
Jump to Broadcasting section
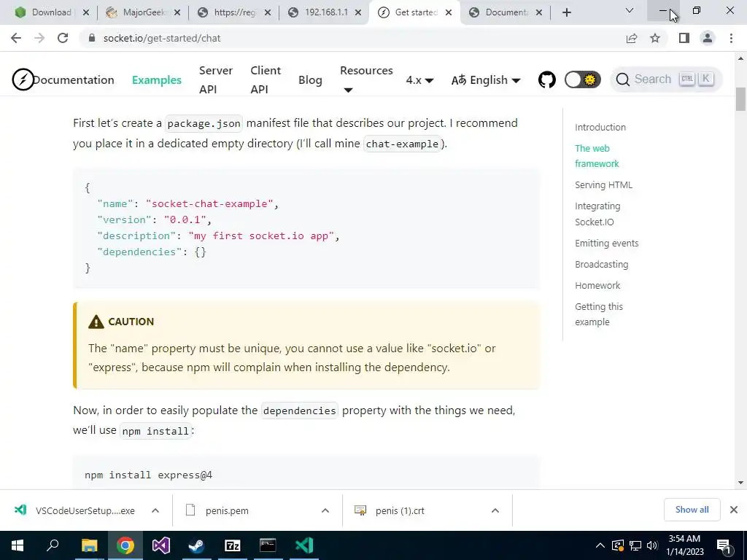pos(601,264)
